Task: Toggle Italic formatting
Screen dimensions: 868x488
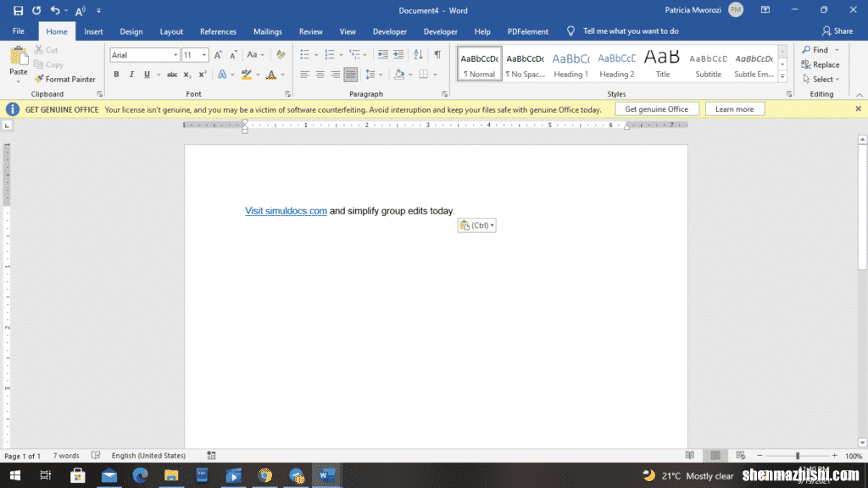Action: coord(131,75)
